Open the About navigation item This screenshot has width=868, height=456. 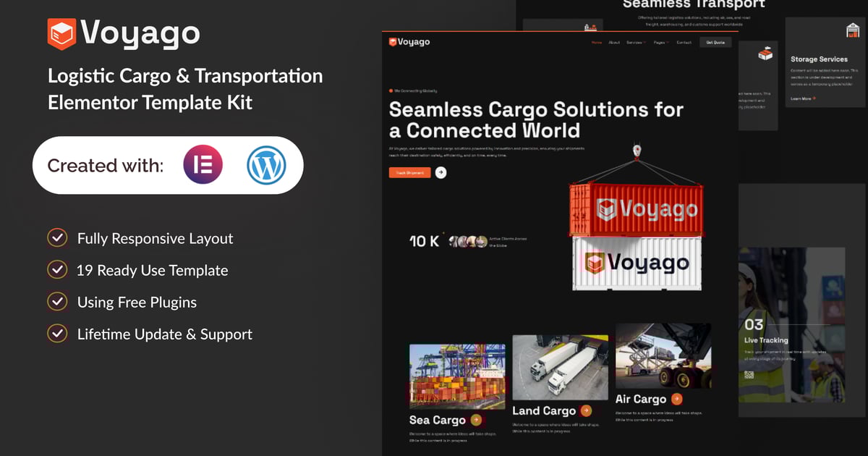(614, 43)
